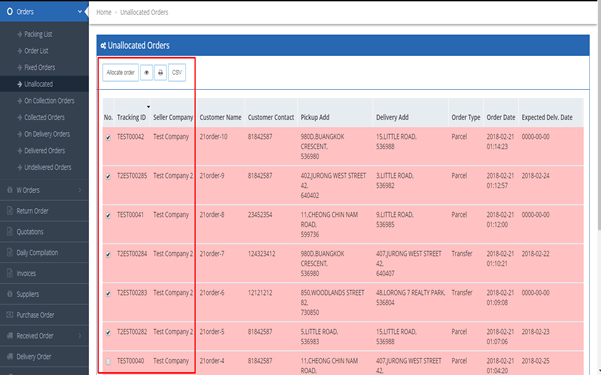Click the Delivery Order truck icon

pos(10,356)
